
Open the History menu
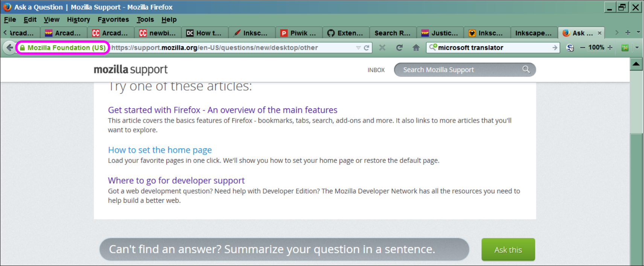(78, 20)
